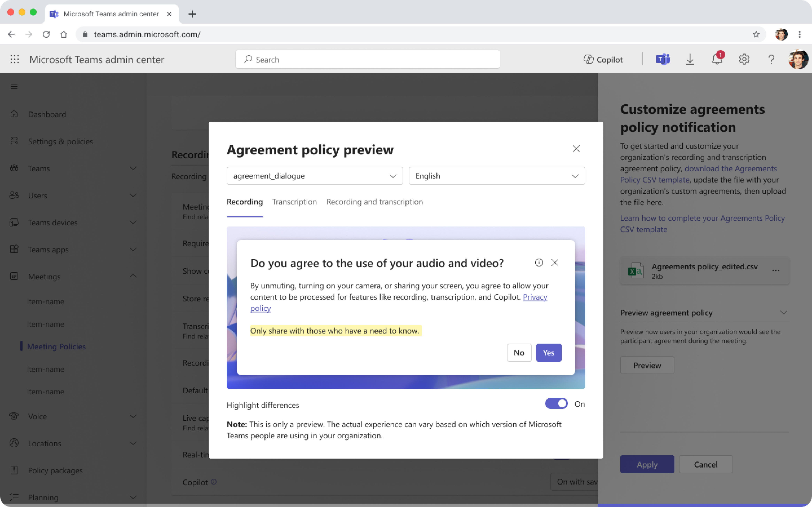Image resolution: width=812 pixels, height=507 pixels.
Task: Open Learn how to complete CSV template link
Action: point(702,224)
